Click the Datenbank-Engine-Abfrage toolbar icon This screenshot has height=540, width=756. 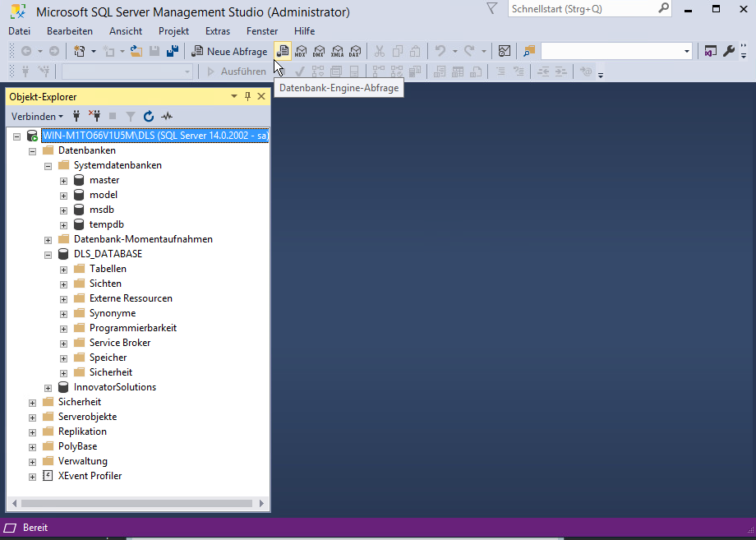[283, 51]
